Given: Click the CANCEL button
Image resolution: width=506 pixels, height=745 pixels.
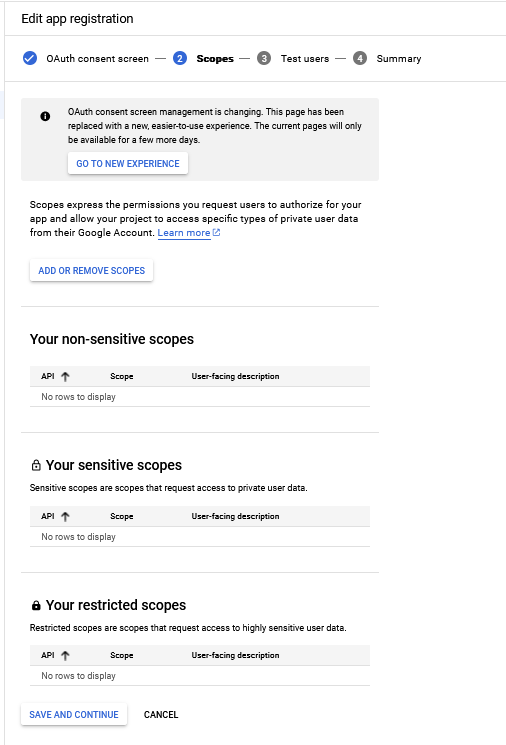Looking at the screenshot, I should 161,715.
